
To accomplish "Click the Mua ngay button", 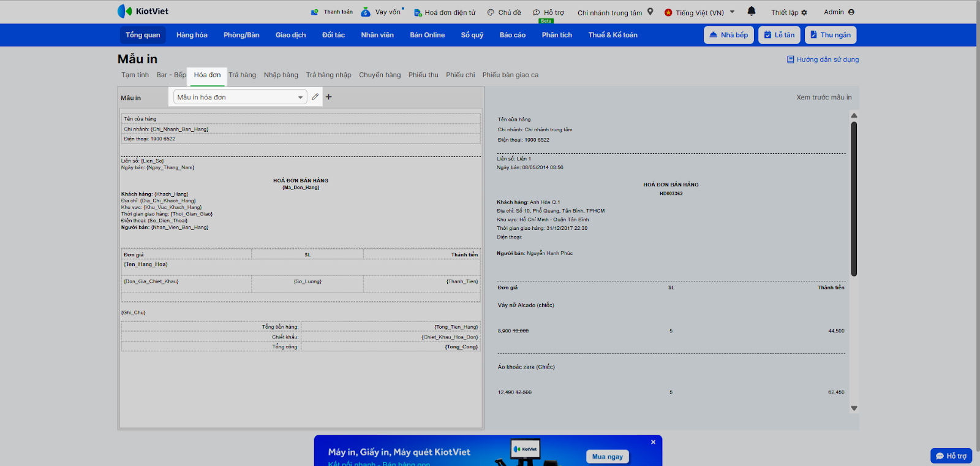I will [x=607, y=456].
